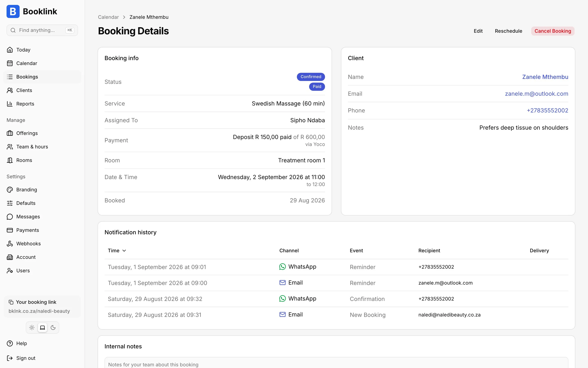588x368 pixels.
Task: Switch to dark theme moon icon
Action: [x=53, y=328]
